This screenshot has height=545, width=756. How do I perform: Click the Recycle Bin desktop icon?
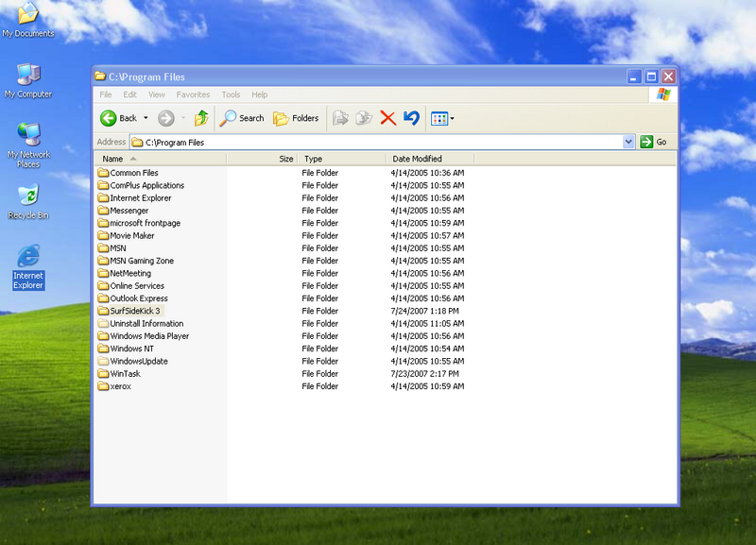point(28,202)
